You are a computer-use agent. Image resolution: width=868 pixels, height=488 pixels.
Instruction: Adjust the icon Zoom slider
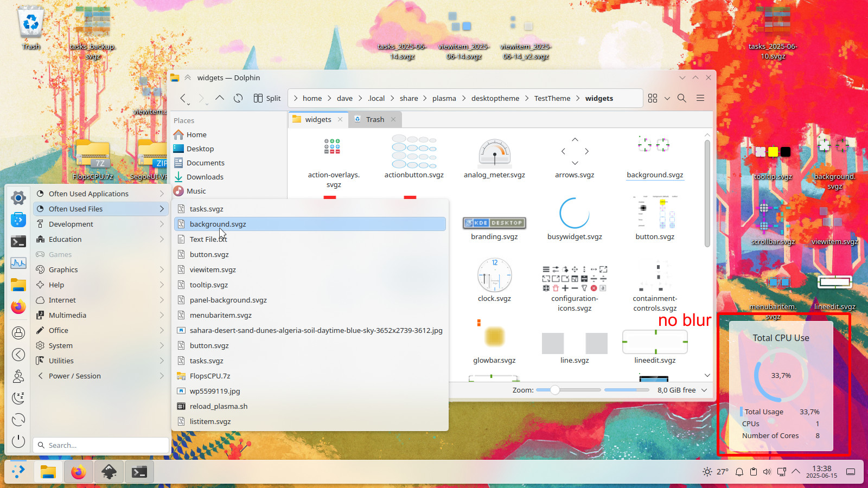tap(555, 390)
